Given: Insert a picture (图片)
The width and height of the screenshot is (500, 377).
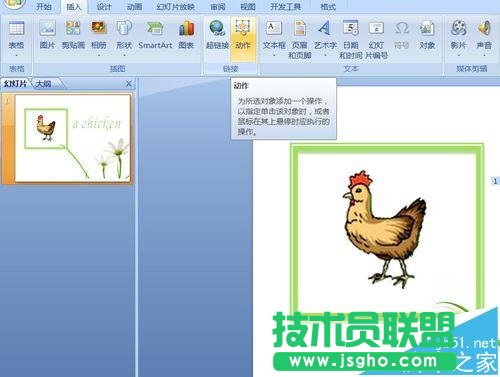Looking at the screenshot, I should (47, 35).
